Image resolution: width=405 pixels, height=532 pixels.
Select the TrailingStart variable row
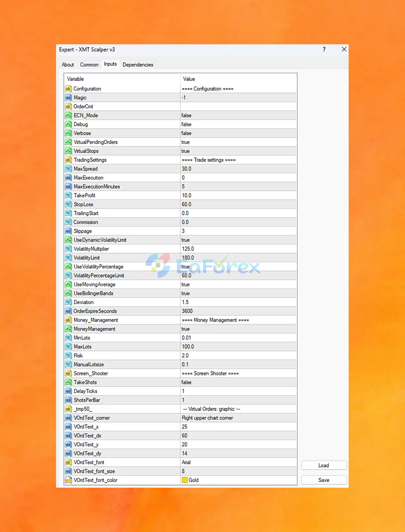click(x=180, y=213)
